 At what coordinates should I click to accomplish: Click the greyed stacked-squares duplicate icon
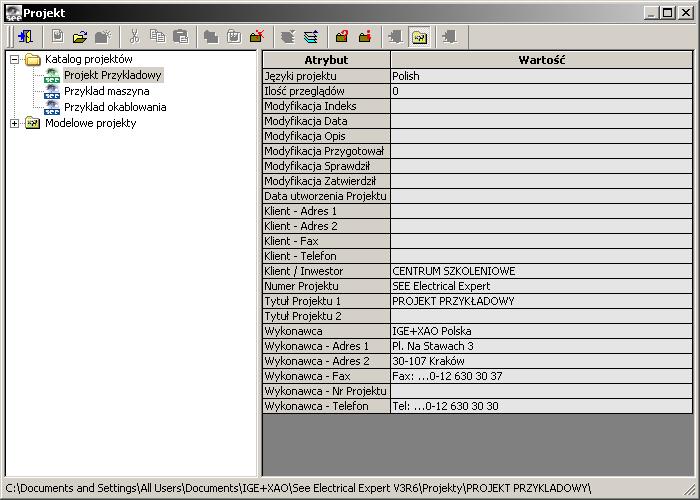point(211,37)
